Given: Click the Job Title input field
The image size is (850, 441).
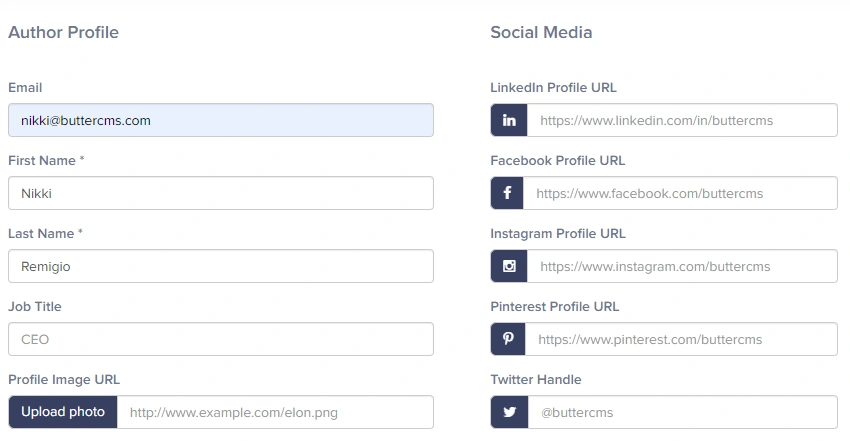Looking at the screenshot, I should click(x=220, y=339).
